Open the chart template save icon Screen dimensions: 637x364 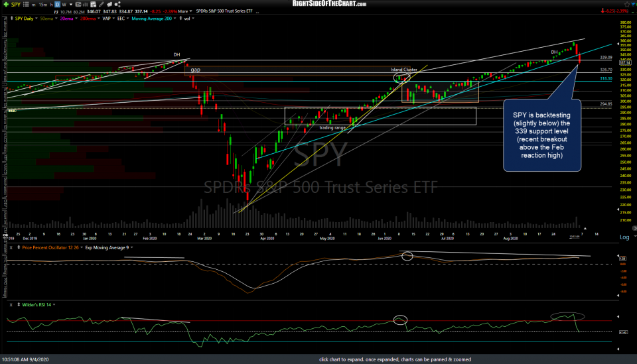click(x=93, y=5)
